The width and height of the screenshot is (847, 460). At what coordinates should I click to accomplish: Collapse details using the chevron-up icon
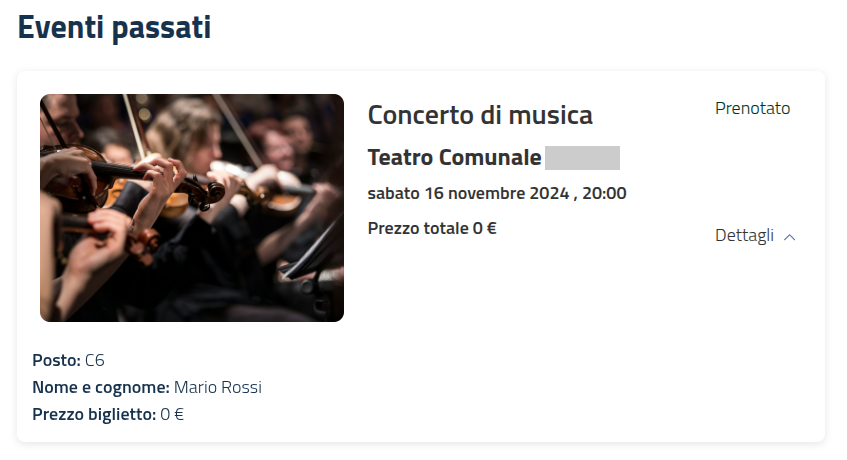790,237
